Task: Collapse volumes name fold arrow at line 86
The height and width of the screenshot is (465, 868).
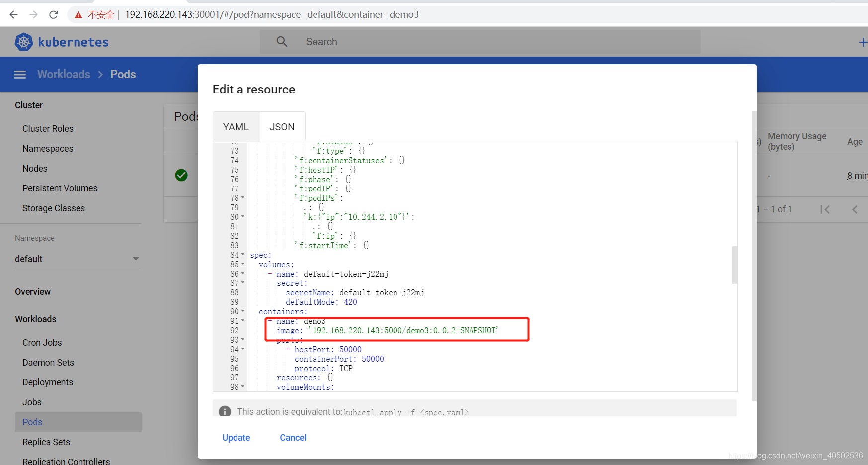Action: pyautogui.click(x=243, y=274)
